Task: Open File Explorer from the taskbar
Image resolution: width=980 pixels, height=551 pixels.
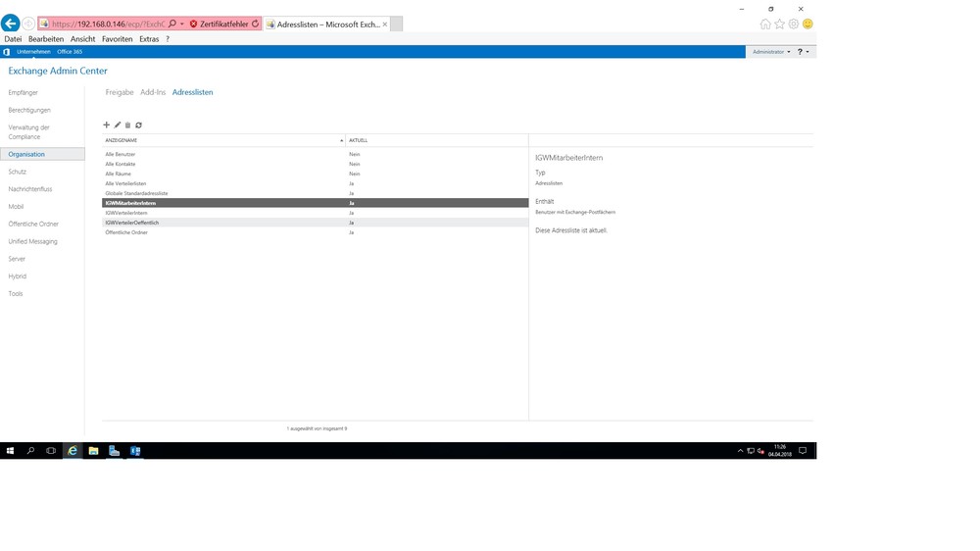Action: [93, 451]
